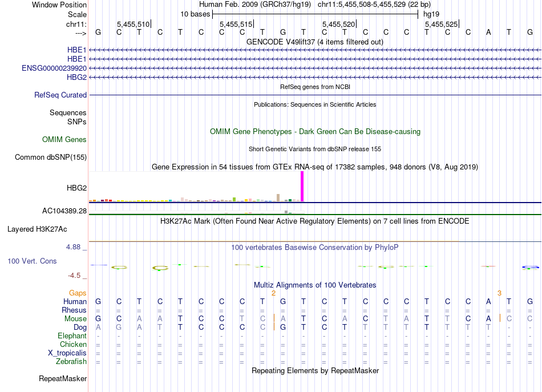Select the AC104389.28 expression label
The height and width of the screenshot is (392, 542).
[x=64, y=211]
